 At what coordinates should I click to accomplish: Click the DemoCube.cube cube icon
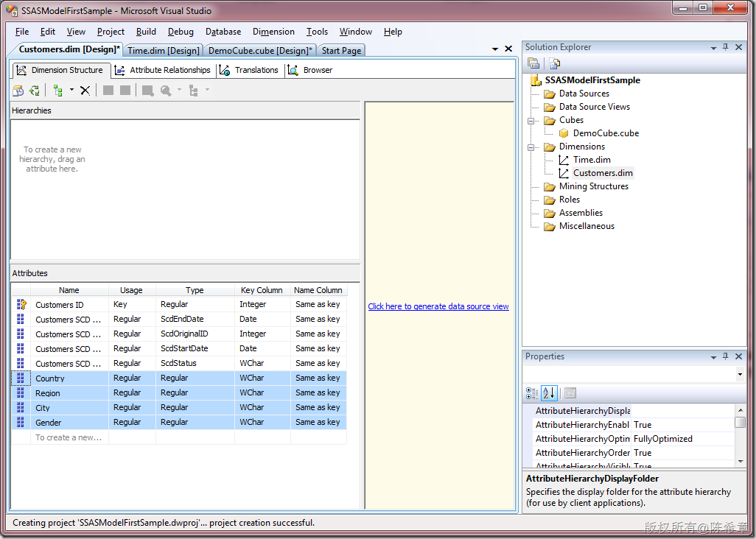pos(564,133)
